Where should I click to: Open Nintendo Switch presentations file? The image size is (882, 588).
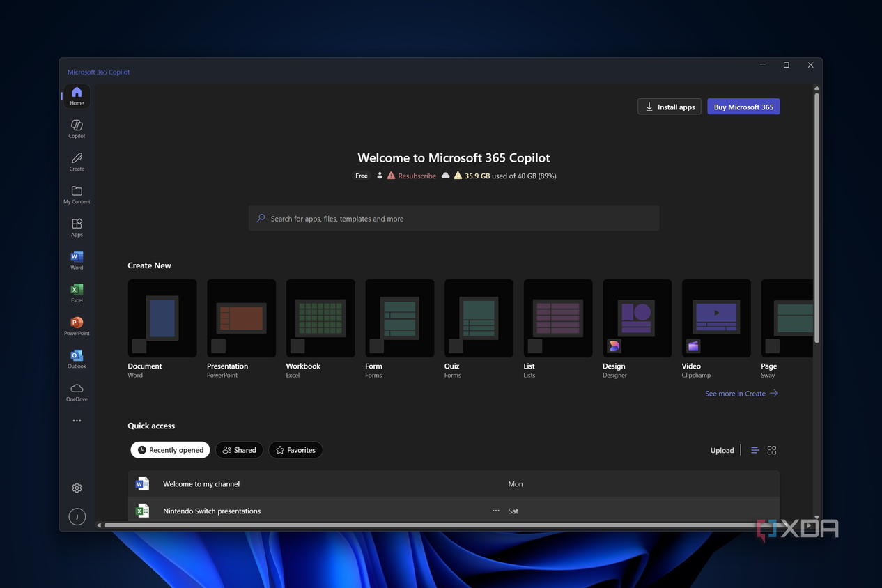pos(454,511)
